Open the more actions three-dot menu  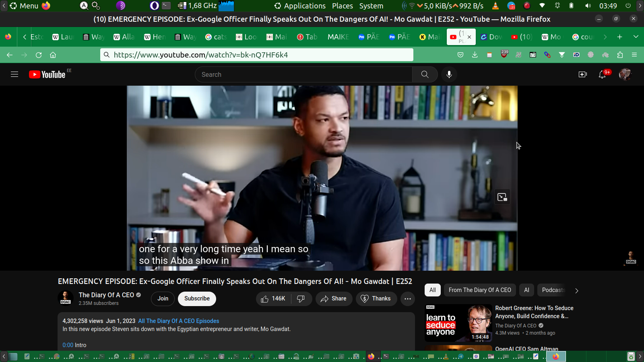407,298
